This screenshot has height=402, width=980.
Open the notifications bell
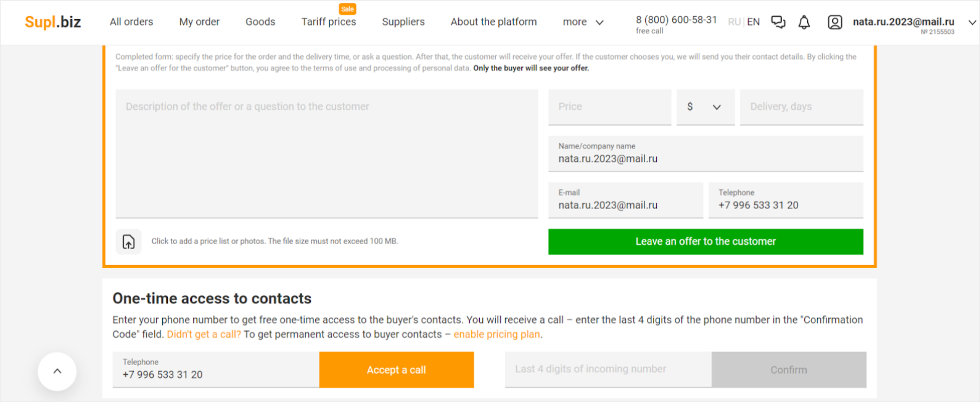804,22
